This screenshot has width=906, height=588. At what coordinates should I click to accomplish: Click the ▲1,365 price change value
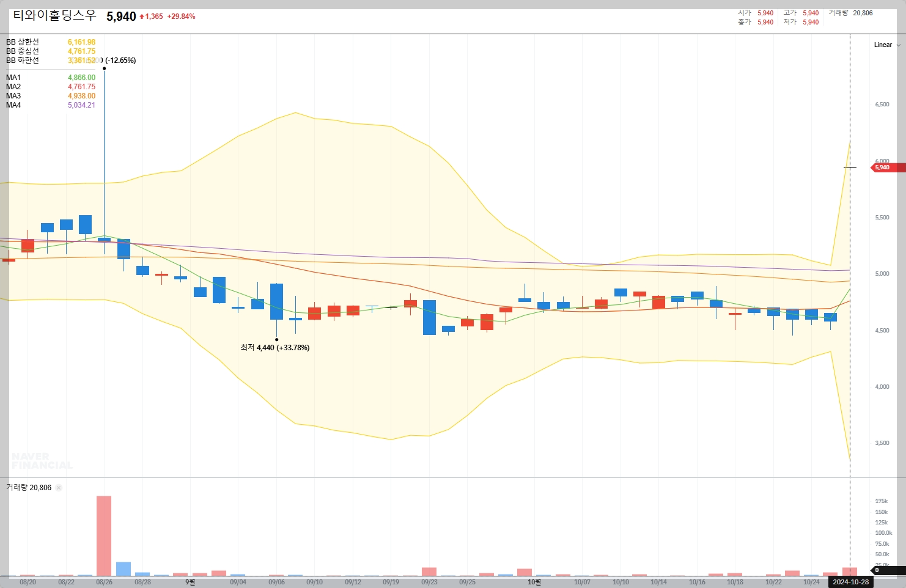pyautogui.click(x=151, y=17)
